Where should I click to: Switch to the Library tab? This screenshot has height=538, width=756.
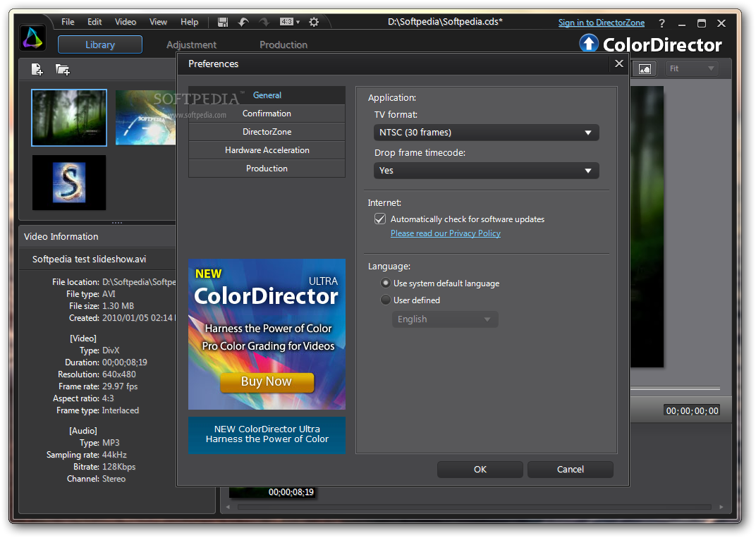[100, 45]
